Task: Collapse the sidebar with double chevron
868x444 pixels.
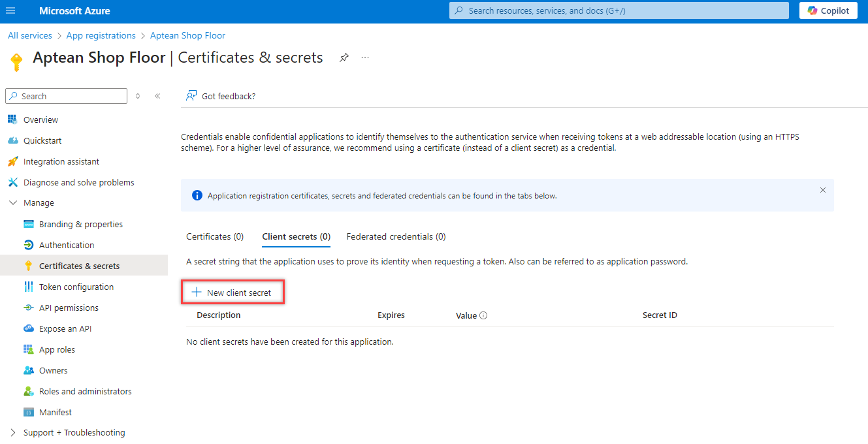Action: click(157, 96)
